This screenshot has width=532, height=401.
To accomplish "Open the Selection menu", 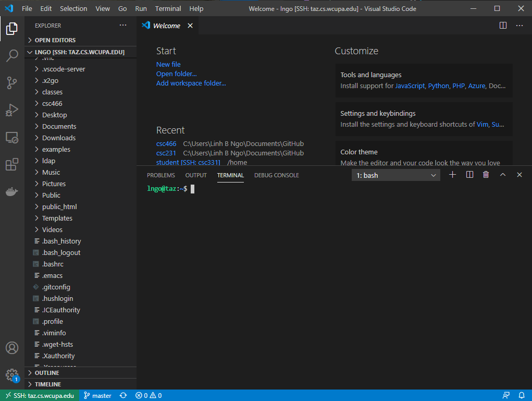I will pyautogui.click(x=73, y=8).
